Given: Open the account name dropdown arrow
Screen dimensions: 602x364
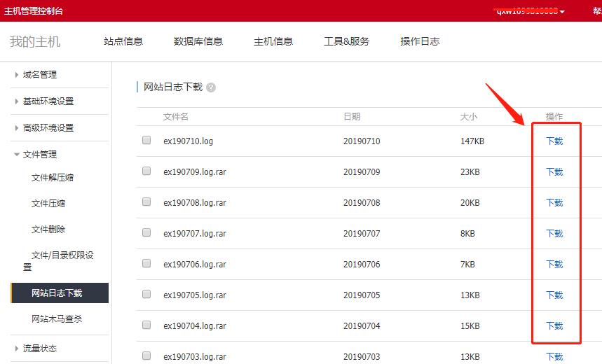Looking at the screenshot, I should click(562, 12).
